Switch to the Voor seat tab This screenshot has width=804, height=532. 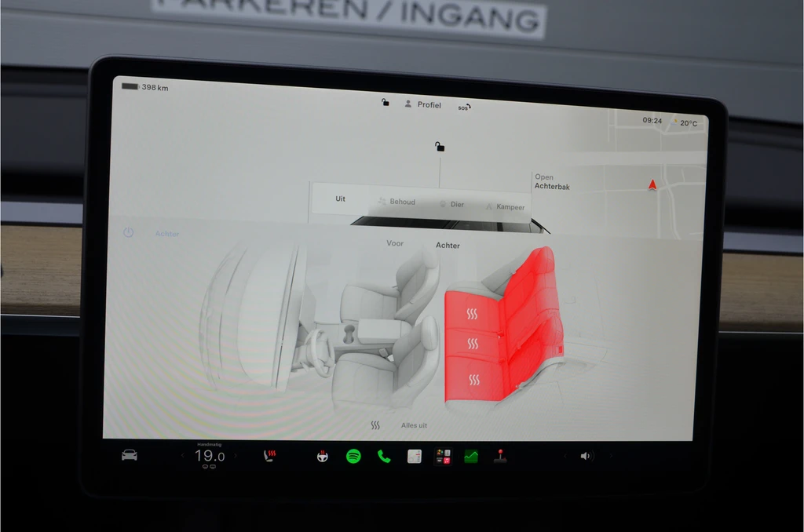(395, 243)
